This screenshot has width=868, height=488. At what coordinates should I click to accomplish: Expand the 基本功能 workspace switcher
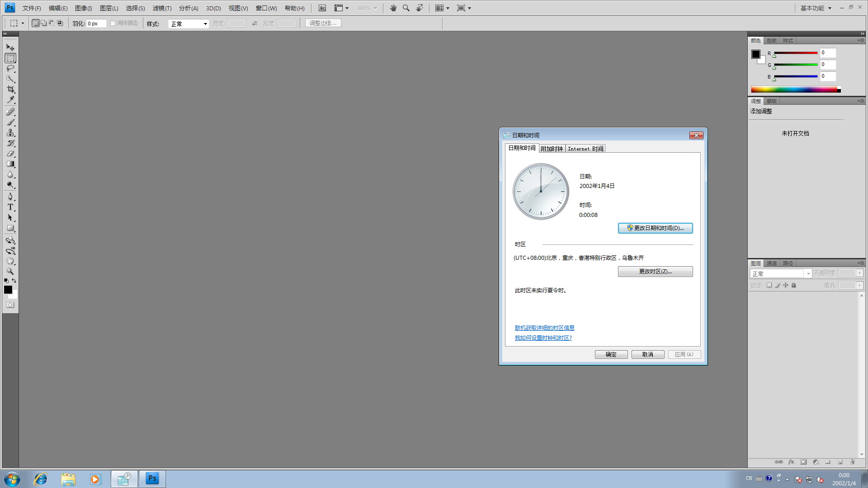pyautogui.click(x=816, y=8)
